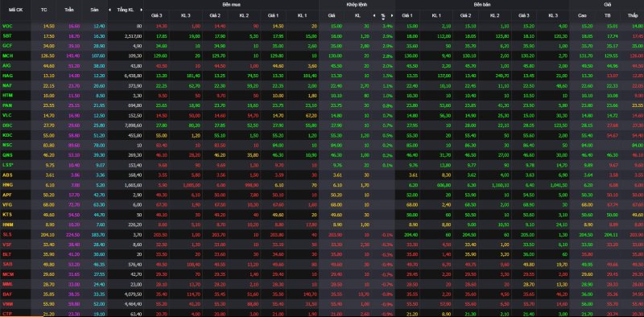Click the Thấp price column header

[633, 15]
